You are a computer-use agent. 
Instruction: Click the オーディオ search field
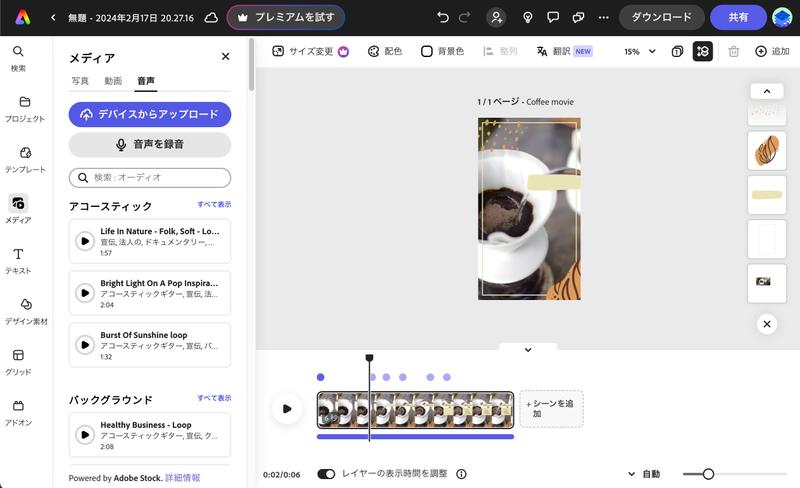click(x=150, y=177)
